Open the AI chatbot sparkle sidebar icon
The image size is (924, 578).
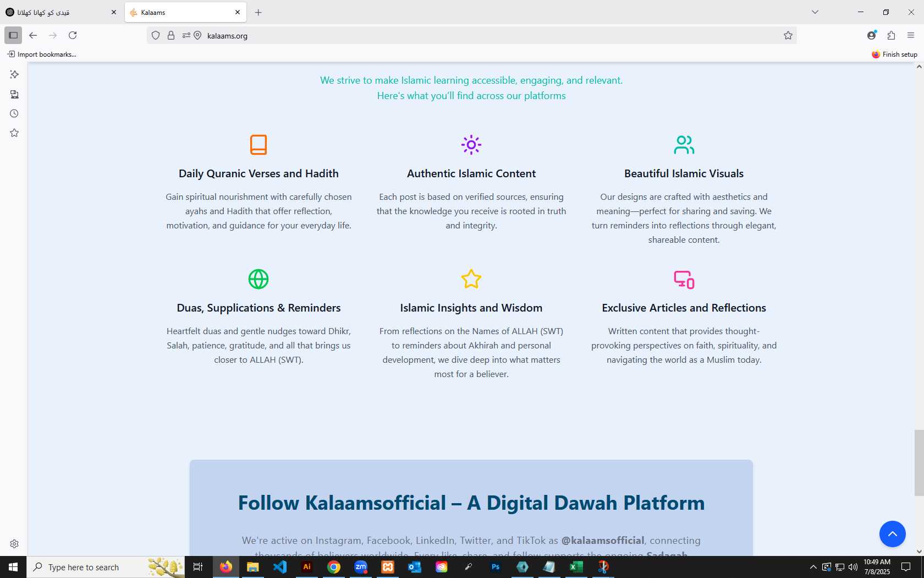tap(14, 74)
